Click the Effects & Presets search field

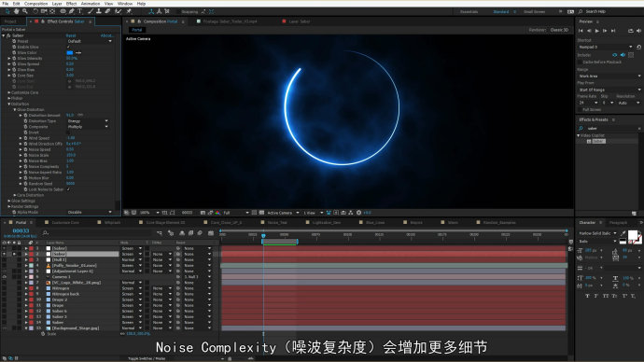(610, 129)
